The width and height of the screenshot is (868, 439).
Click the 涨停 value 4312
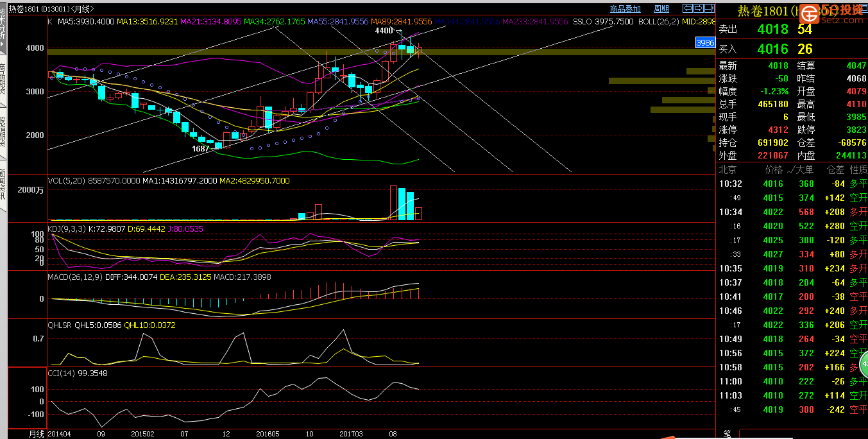click(x=778, y=130)
